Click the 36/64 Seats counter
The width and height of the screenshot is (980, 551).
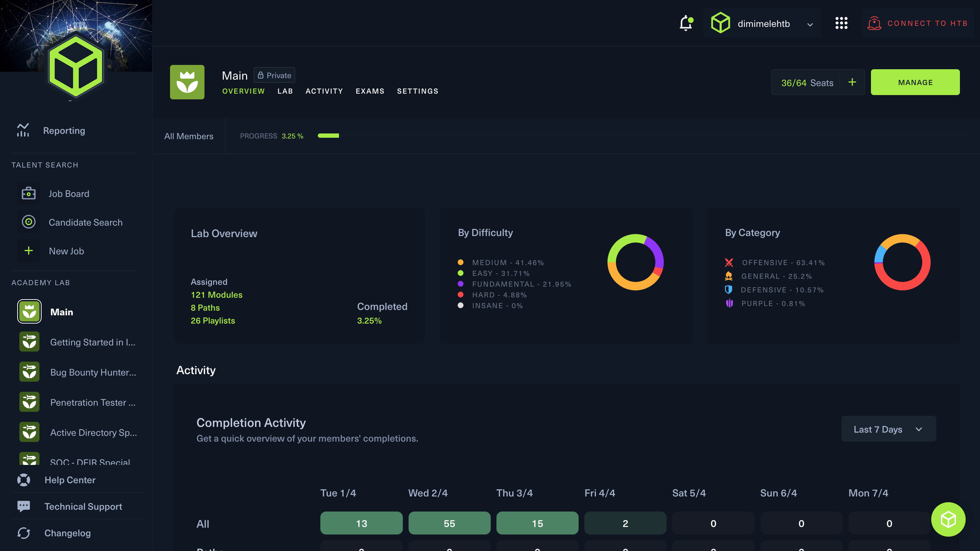pos(807,83)
